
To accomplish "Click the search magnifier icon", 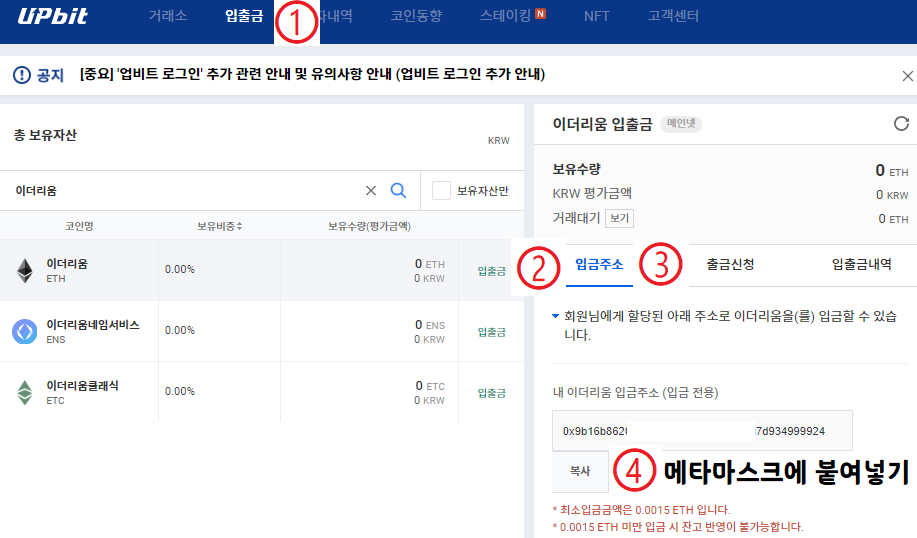I will pyautogui.click(x=398, y=190).
